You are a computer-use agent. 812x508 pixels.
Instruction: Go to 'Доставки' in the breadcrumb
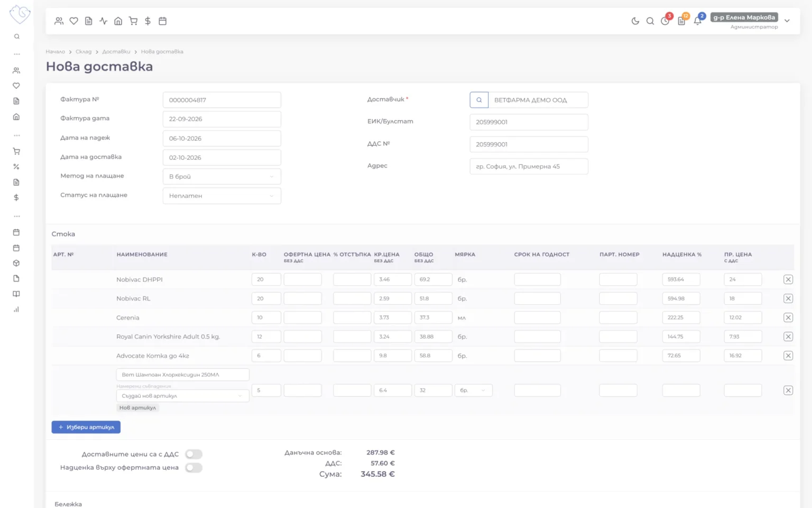coord(116,52)
